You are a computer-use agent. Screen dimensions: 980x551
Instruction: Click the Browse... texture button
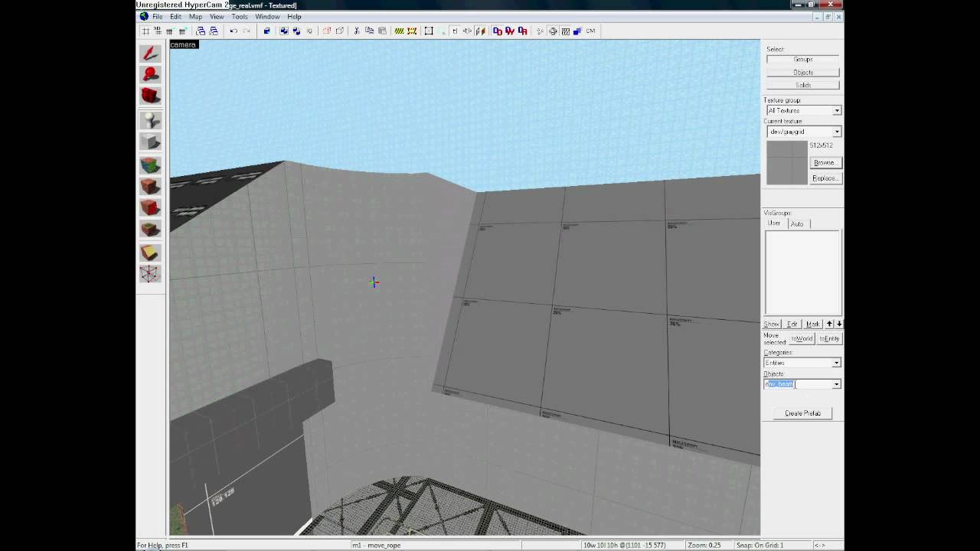pyautogui.click(x=825, y=162)
